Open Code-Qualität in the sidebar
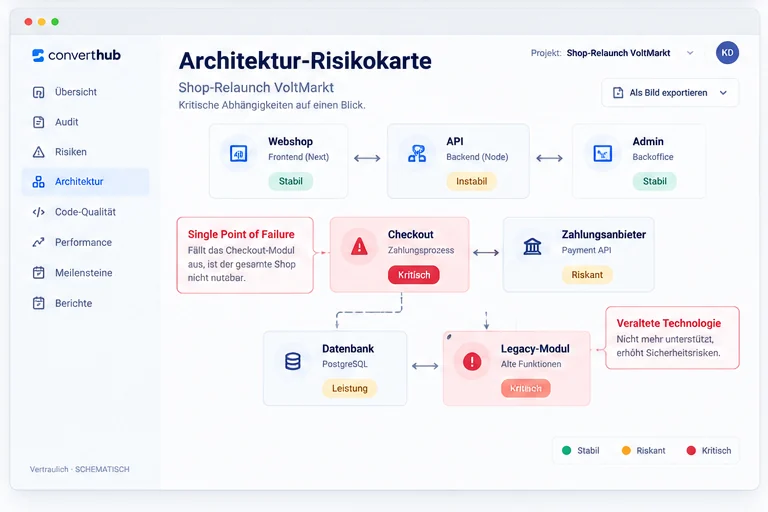The width and height of the screenshot is (768, 512). point(86,212)
